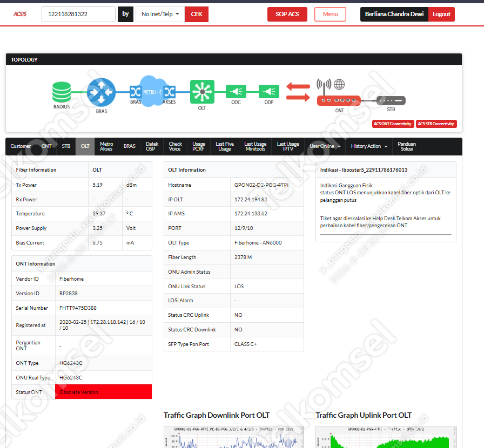Image resolution: width=484 pixels, height=448 pixels.
Task: Open the Last Usage IPTV tab
Action: 288,146
